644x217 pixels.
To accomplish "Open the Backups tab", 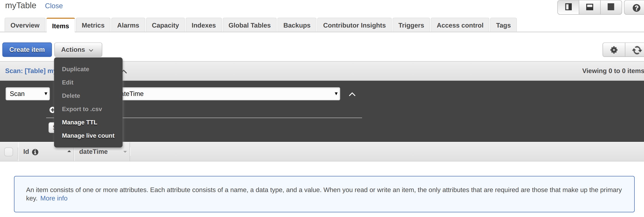I will [x=297, y=25].
